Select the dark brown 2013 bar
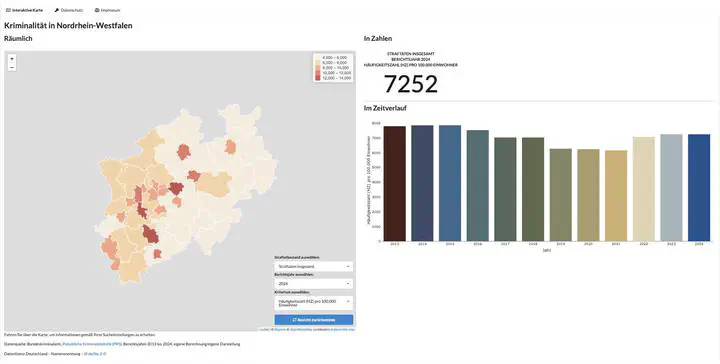720x364 pixels. click(394, 184)
